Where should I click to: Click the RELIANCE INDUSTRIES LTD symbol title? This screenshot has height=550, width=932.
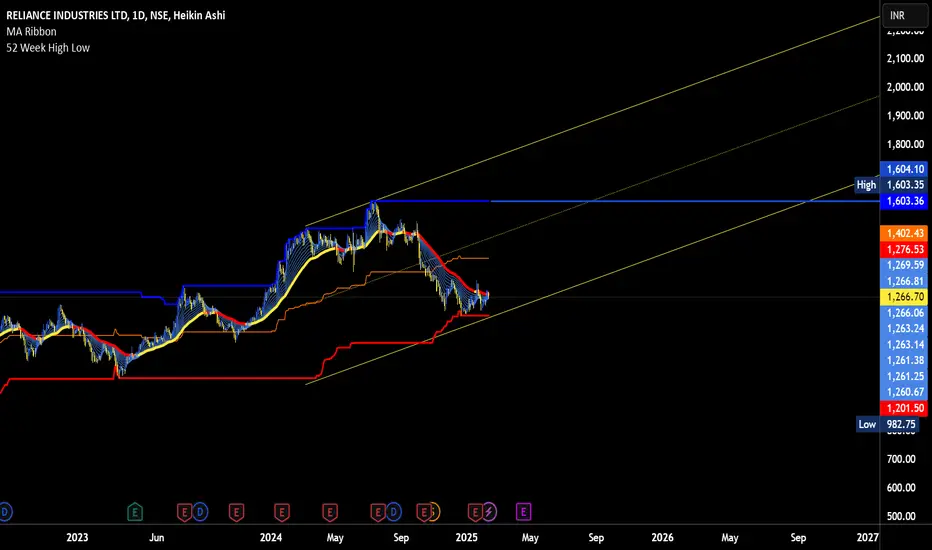(x=67, y=15)
